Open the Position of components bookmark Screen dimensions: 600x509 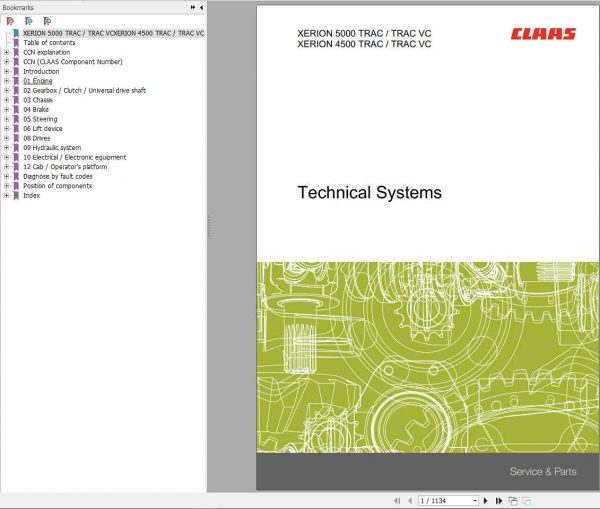tap(57, 186)
